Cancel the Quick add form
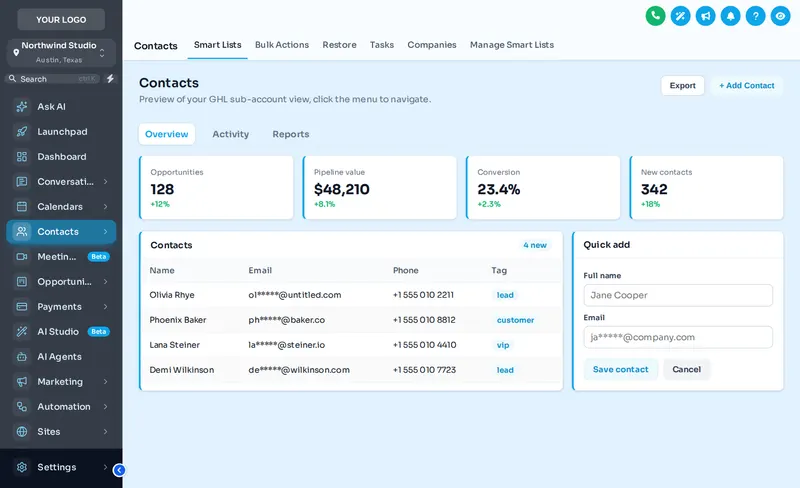The width and height of the screenshot is (800, 488). pyautogui.click(x=686, y=370)
